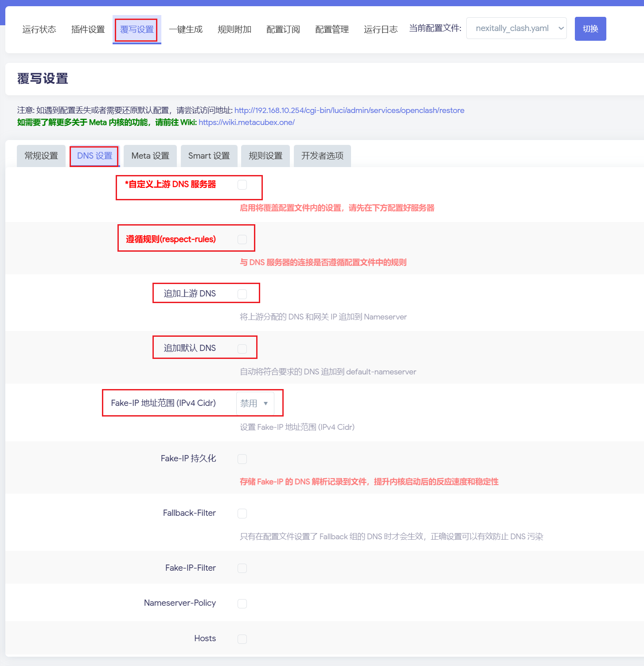The image size is (644, 666).
Task: Switch to the Meta 设置 tab
Action: coord(150,156)
